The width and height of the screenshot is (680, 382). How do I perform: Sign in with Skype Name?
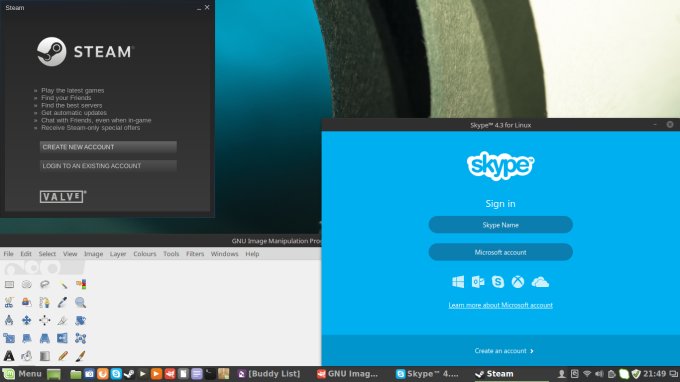pyautogui.click(x=500, y=225)
